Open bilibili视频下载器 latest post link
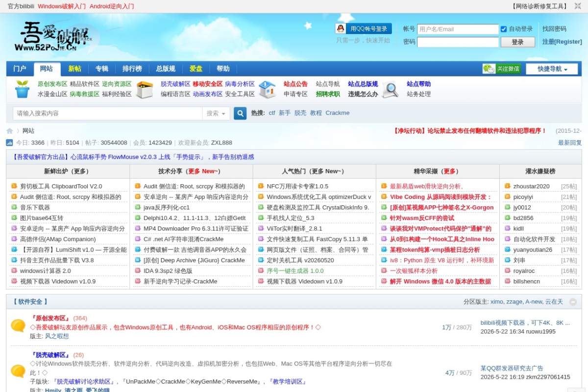This screenshot has width=588, height=392. 525,323
